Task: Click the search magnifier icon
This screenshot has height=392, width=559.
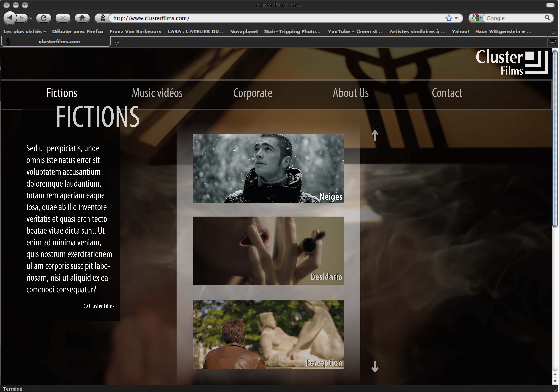Action: 547,18
